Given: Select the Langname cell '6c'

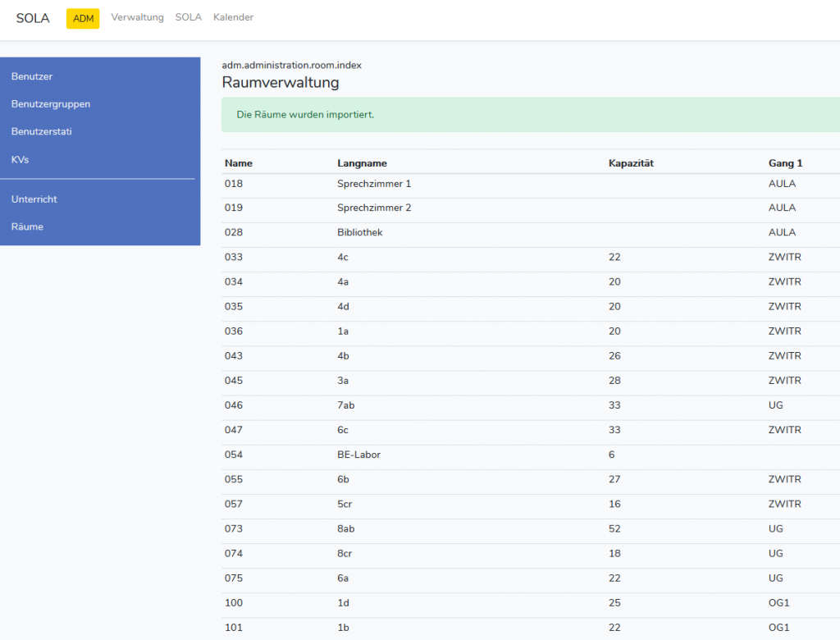Looking at the screenshot, I should coord(343,429).
